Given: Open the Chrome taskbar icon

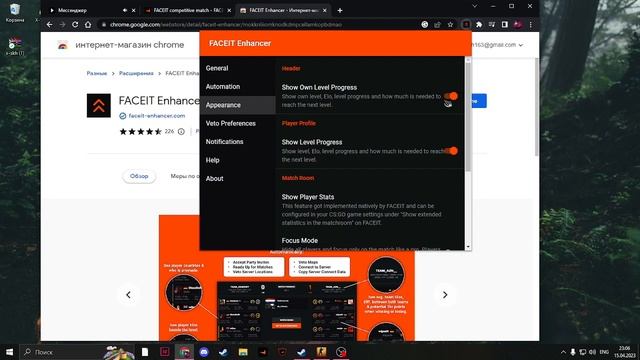Looking at the screenshot, I should (184, 352).
